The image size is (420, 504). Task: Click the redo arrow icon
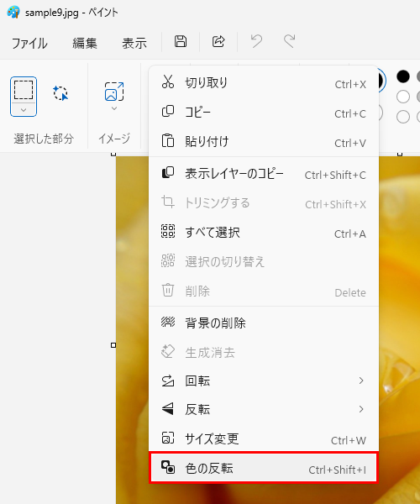tap(290, 41)
